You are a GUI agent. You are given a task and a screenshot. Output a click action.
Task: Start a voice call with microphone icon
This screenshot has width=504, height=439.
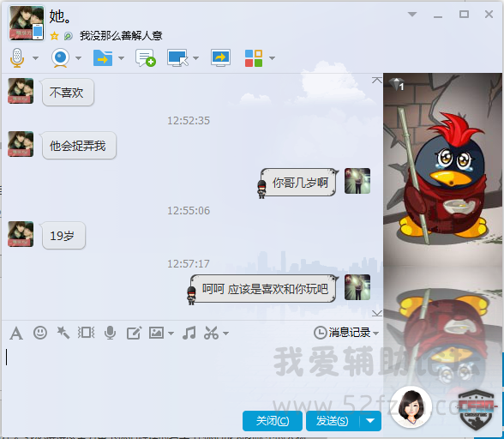[x=17, y=58]
